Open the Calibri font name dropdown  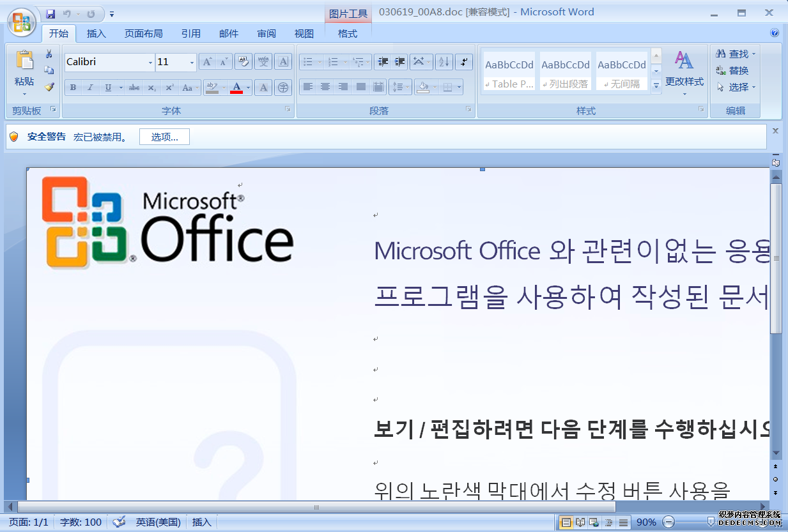150,63
